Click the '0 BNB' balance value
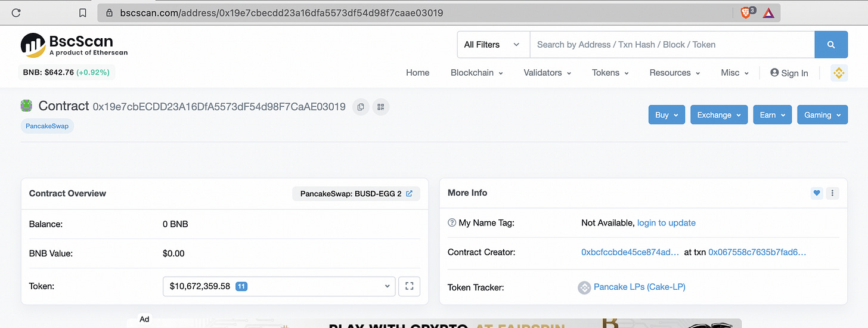The width and height of the screenshot is (868, 328). tap(175, 224)
